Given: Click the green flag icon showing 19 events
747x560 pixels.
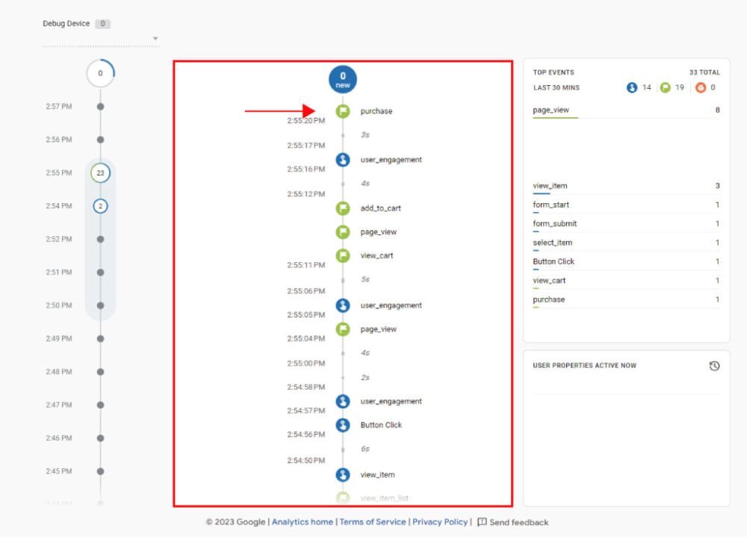Looking at the screenshot, I should (x=664, y=87).
